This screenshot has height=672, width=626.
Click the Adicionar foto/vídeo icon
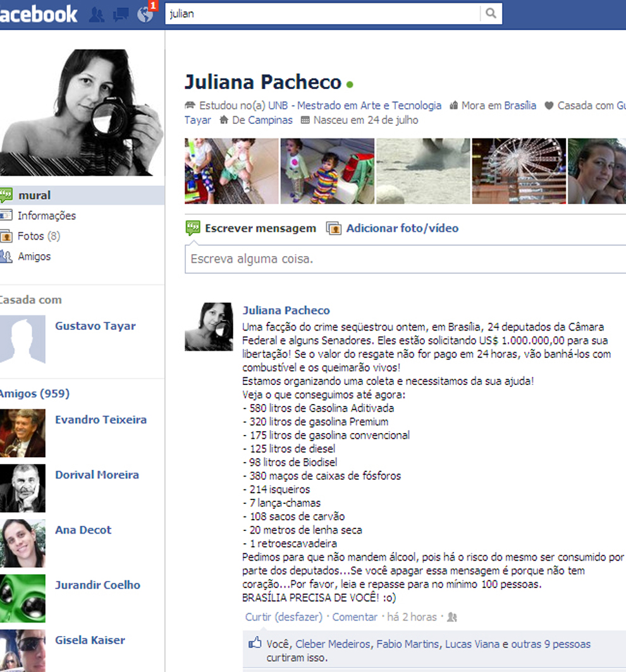tap(334, 228)
